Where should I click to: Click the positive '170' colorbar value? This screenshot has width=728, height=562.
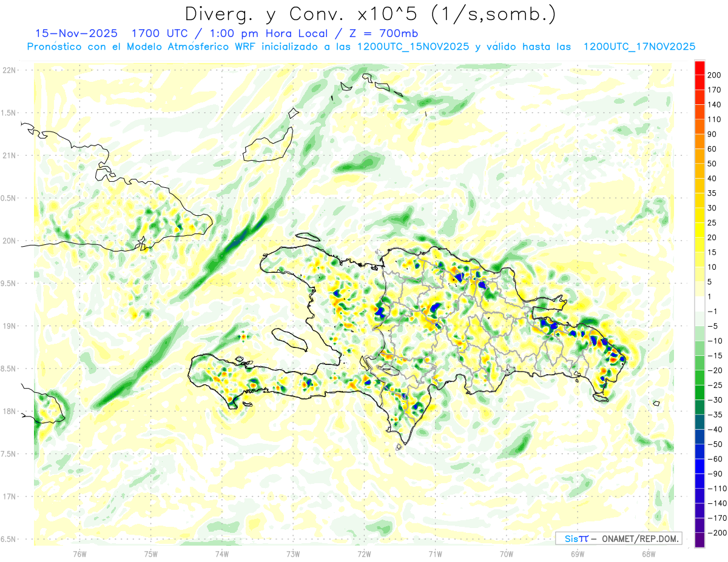coord(715,90)
